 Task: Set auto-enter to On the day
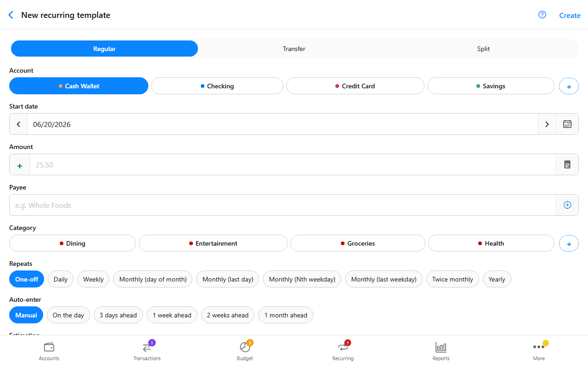[68, 315]
